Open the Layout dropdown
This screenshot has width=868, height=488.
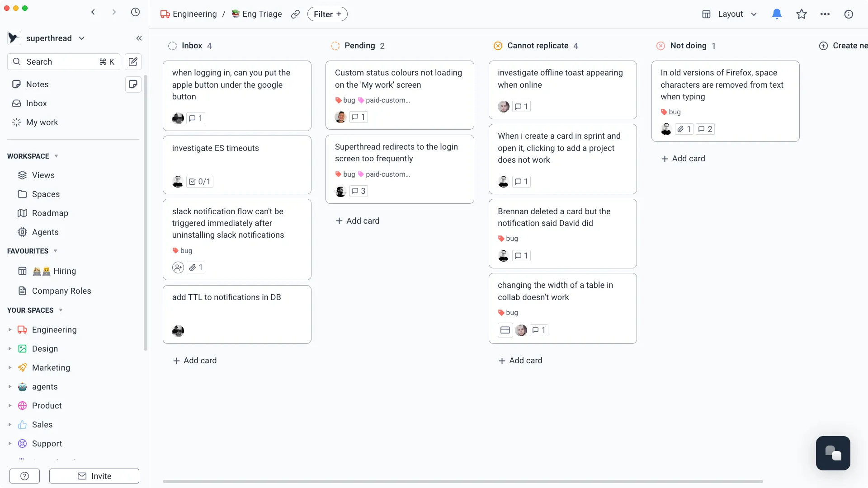729,14
